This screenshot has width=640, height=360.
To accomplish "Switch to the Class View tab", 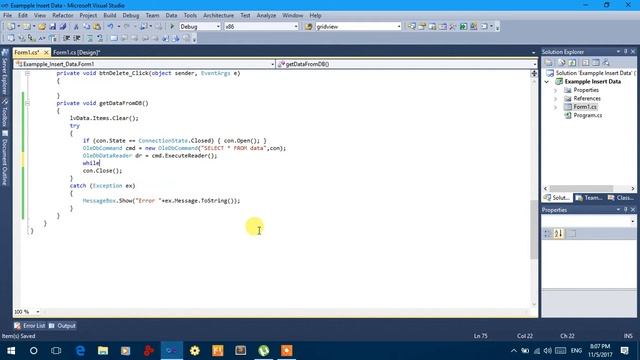I will coord(621,198).
